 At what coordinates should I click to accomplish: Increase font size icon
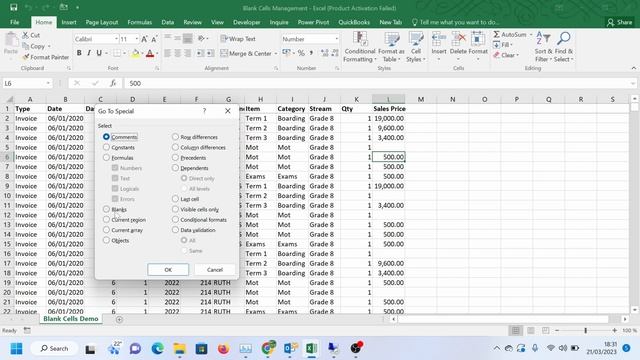click(x=144, y=39)
